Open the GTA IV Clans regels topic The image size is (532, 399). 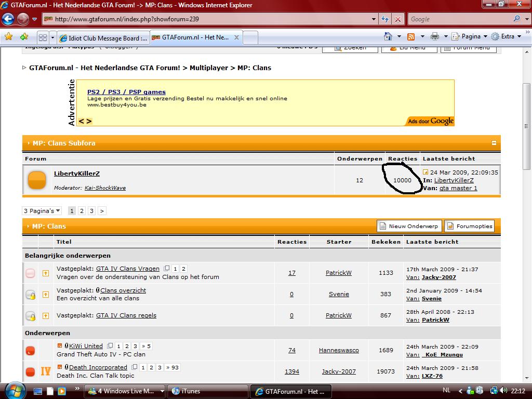126,315
